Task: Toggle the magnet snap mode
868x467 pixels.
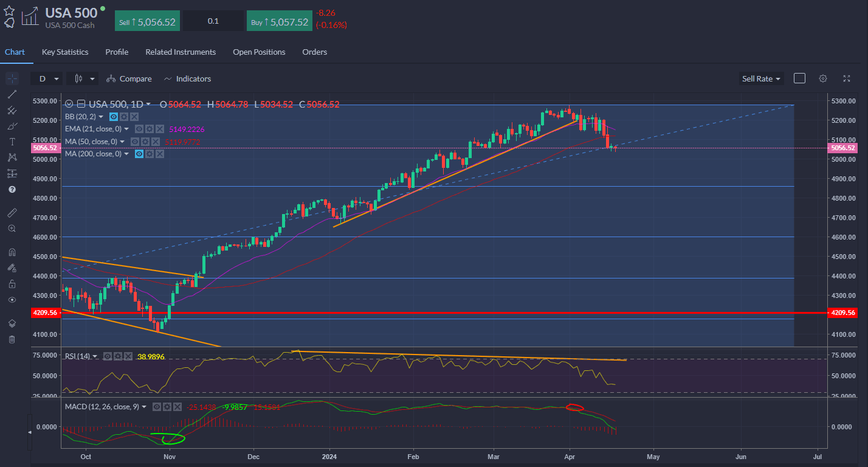Action: point(12,252)
